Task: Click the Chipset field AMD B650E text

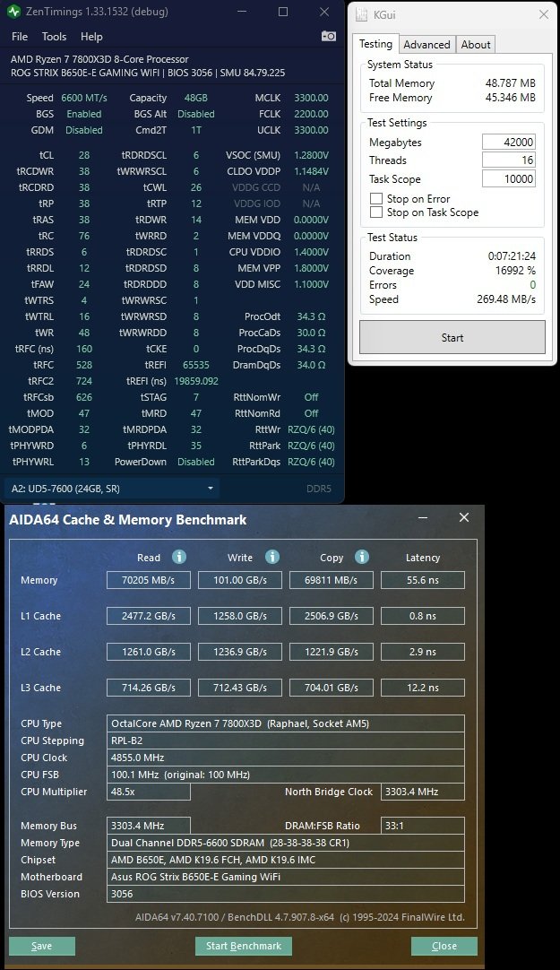Action: 286,860
